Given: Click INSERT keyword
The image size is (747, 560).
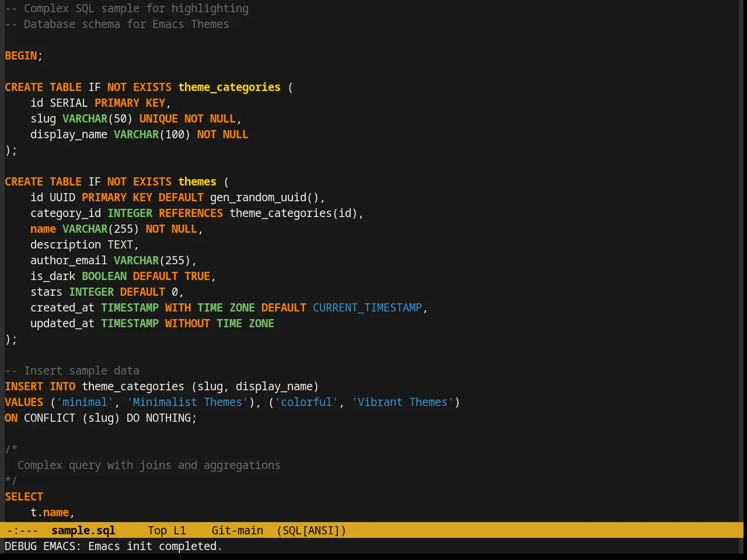Looking at the screenshot, I should [x=24, y=386].
